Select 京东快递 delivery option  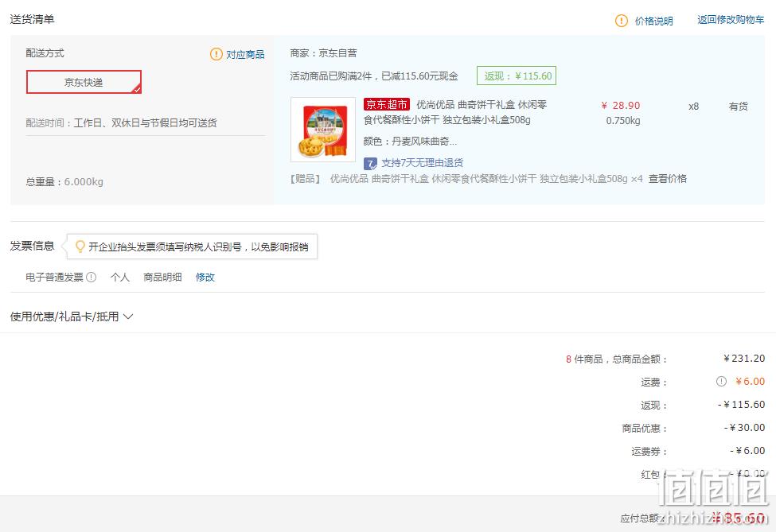click(84, 82)
